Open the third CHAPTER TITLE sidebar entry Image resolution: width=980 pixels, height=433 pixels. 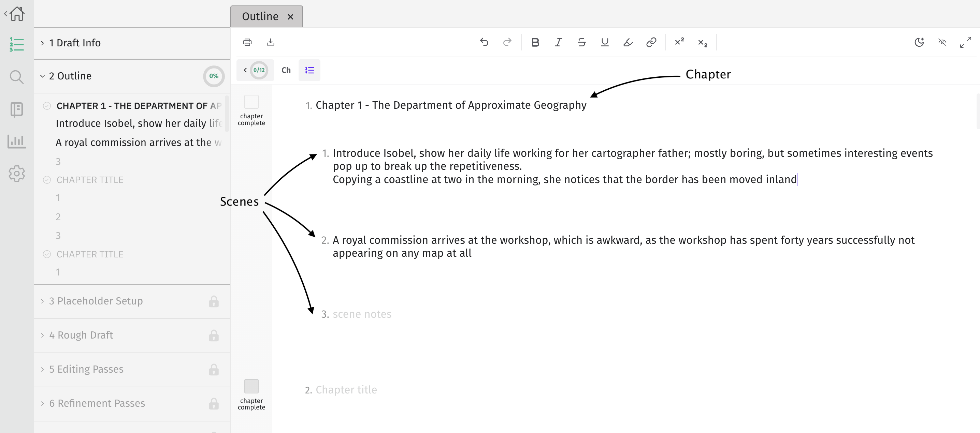90,254
